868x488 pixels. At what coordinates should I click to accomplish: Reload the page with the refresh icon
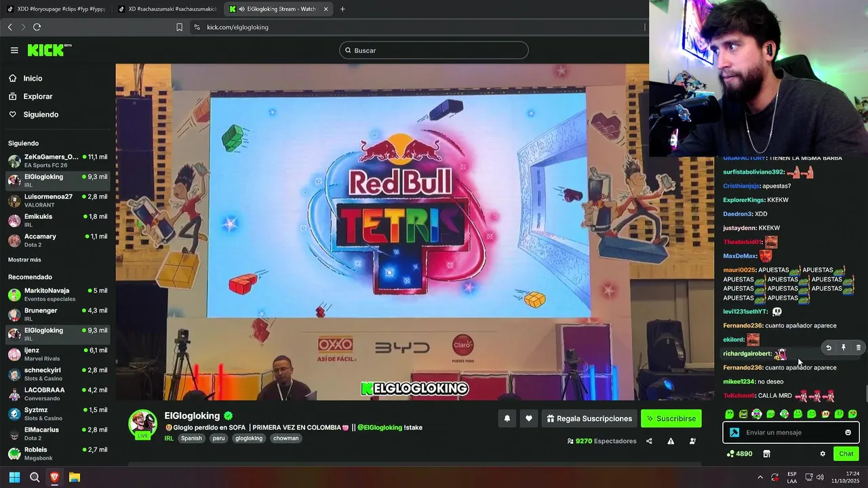coord(37,27)
